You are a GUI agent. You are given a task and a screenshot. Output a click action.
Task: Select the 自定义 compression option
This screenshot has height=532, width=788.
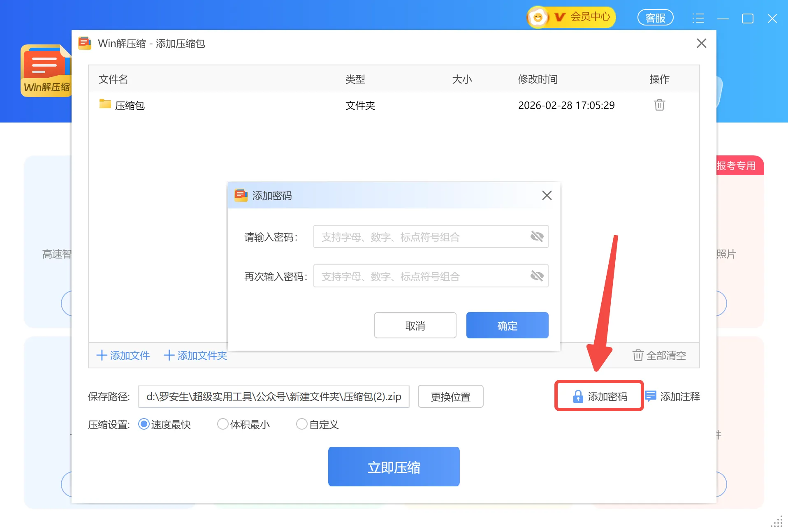click(x=302, y=424)
